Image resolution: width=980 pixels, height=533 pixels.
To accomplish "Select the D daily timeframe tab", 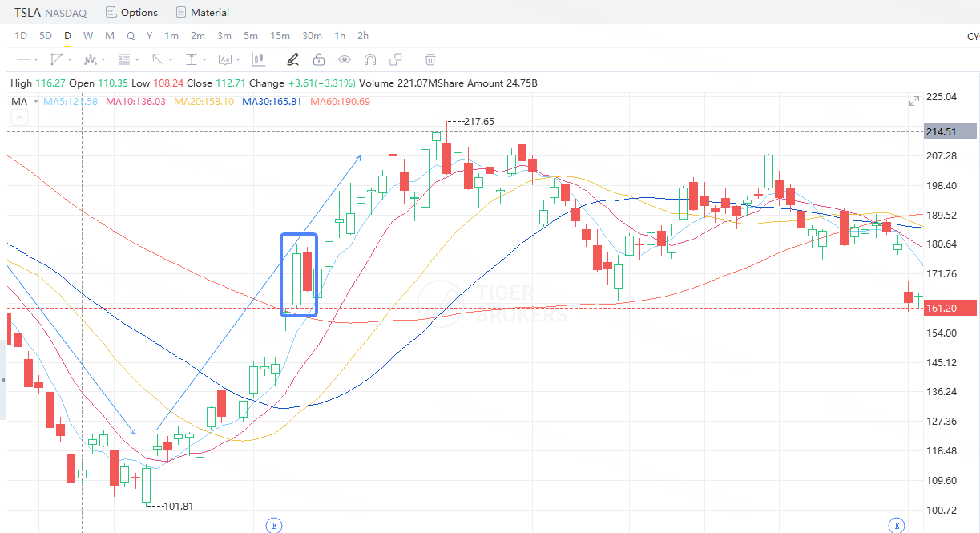I will tap(67, 36).
